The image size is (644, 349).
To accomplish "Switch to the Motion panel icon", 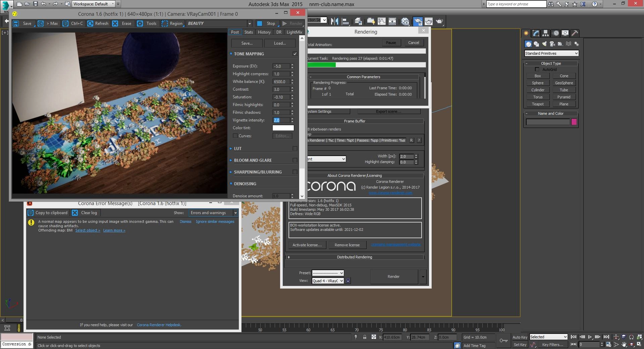I will pyautogui.click(x=556, y=33).
